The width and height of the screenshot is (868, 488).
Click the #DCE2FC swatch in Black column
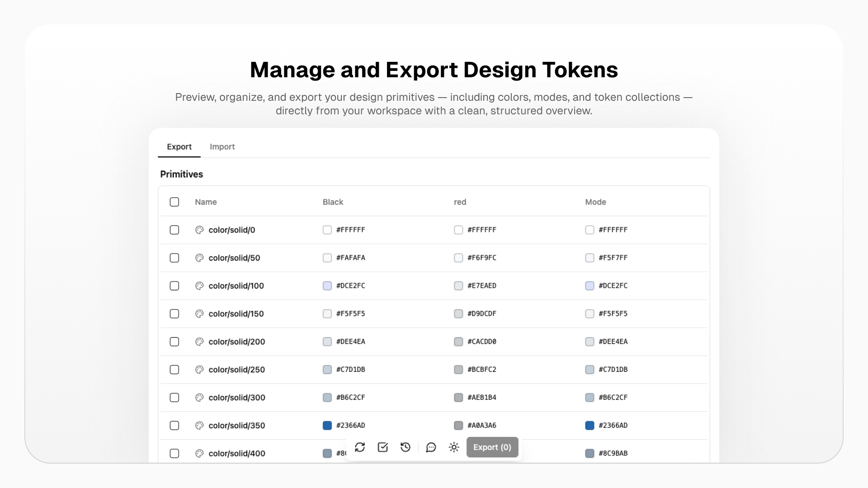click(327, 286)
